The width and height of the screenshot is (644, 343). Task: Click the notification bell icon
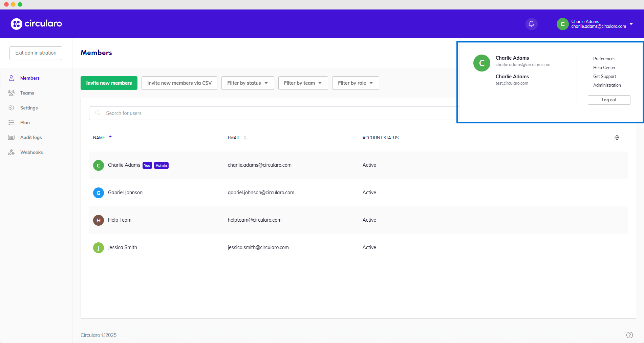(x=531, y=24)
